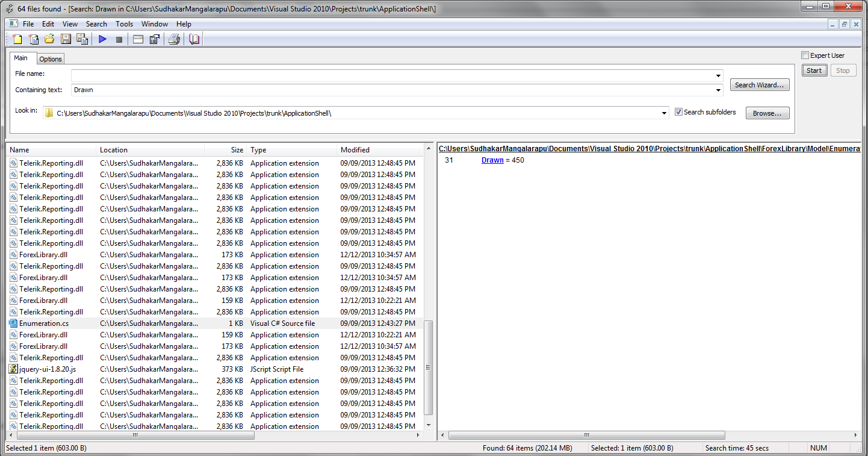
Task: Select the Enumeration.cs result row
Action: (x=42, y=323)
